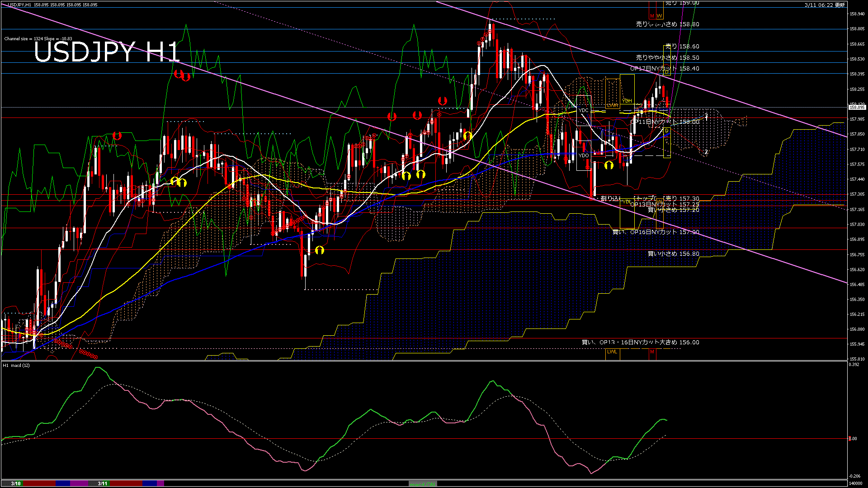Click the 3/10 date marker on timeline
The height and width of the screenshot is (488, 868).
coord(16,483)
